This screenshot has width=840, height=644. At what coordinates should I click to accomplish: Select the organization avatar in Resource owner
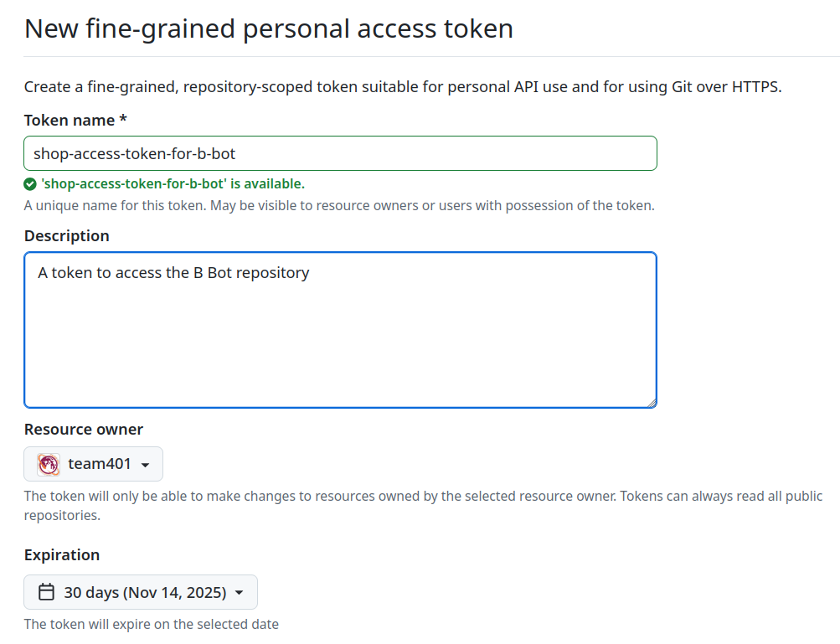pyautogui.click(x=47, y=463)
